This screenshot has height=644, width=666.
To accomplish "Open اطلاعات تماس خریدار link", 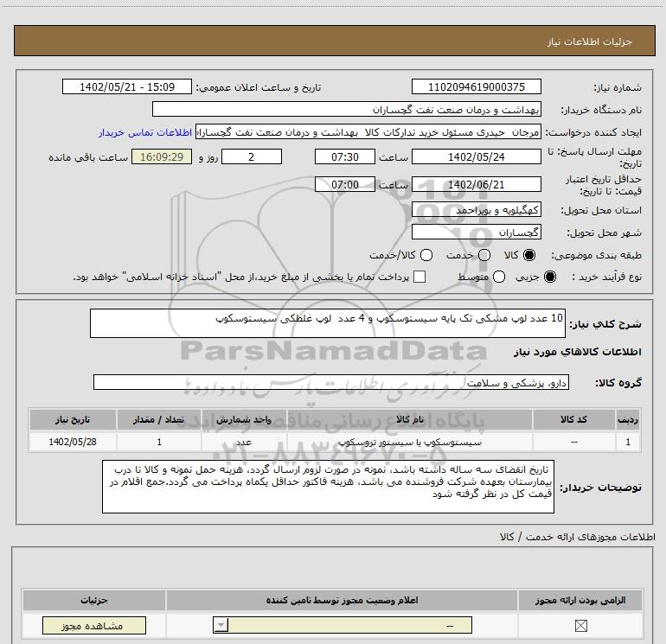I will (x=145, y=132).
